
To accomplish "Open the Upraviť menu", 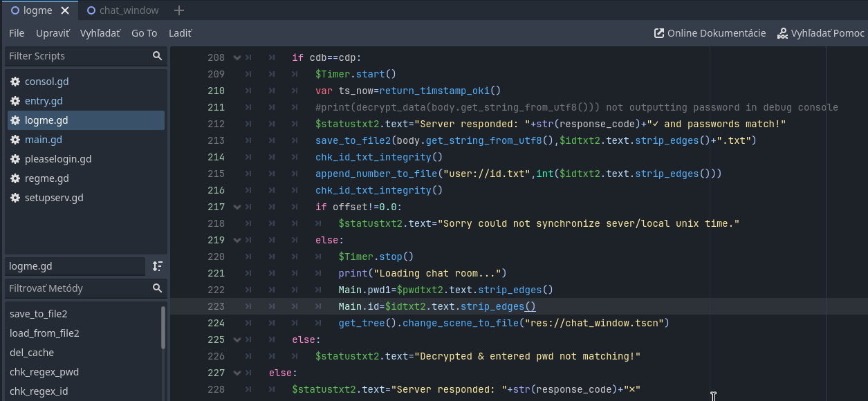I will [52, 33].
